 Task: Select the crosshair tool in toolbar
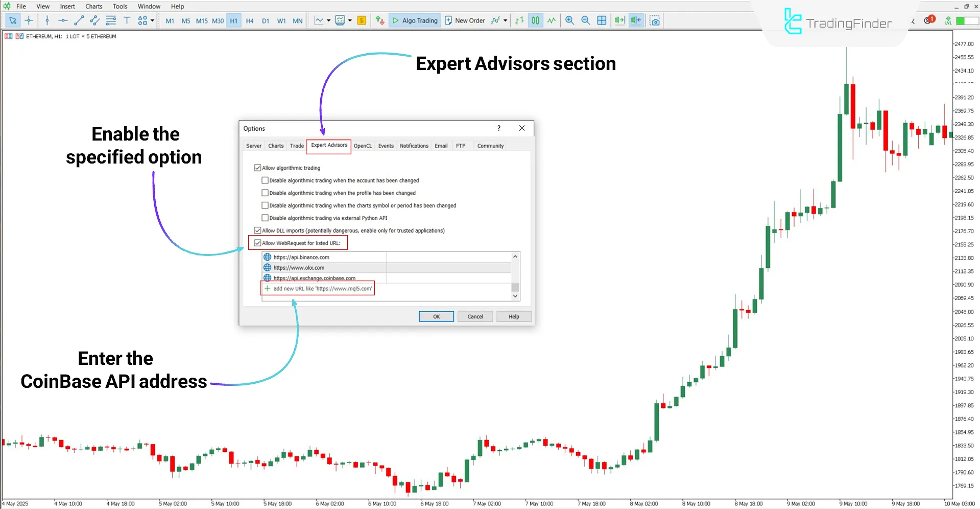[x=29, y=20]
